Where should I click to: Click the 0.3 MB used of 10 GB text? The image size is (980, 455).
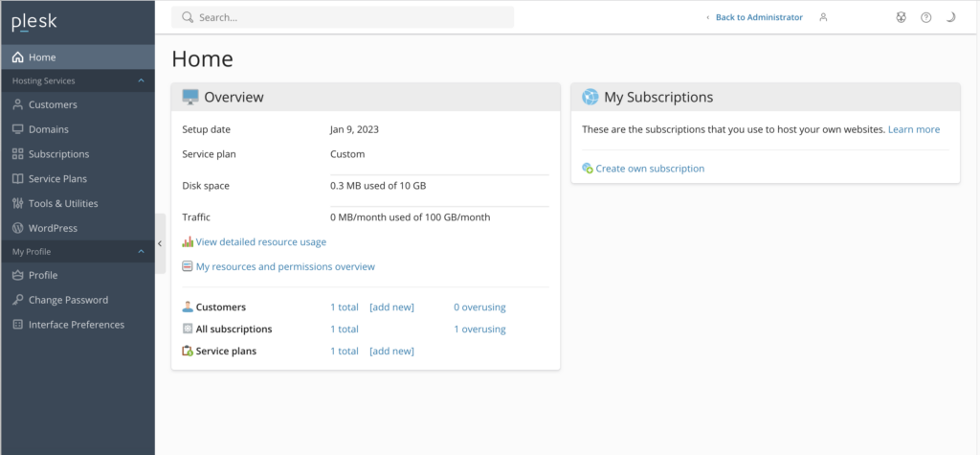[x=378, y=186]
